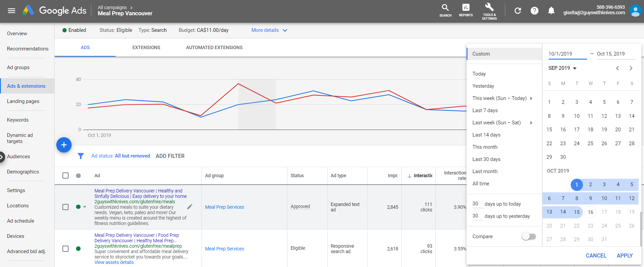Click the pencil edit icon on first ad

point(190,207)
